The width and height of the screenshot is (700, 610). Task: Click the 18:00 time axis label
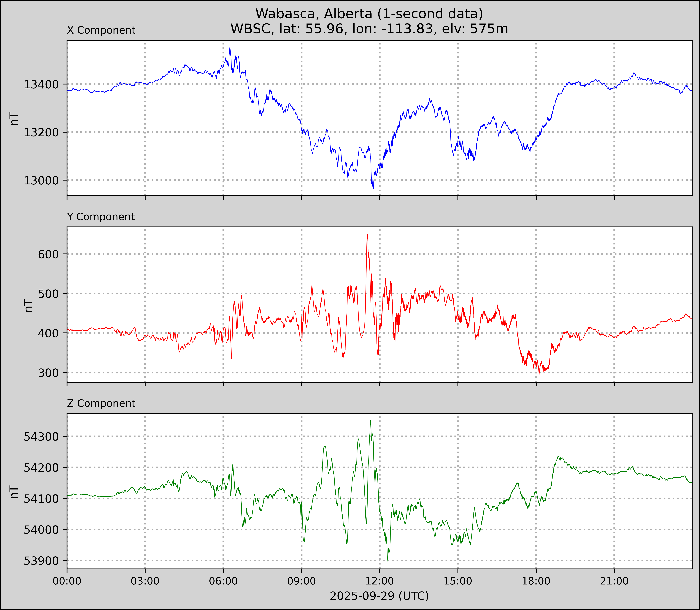point(536,581)
